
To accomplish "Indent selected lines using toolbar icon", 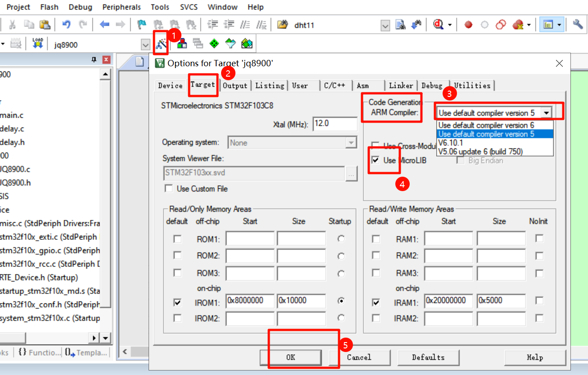I will tap(213, 25).
